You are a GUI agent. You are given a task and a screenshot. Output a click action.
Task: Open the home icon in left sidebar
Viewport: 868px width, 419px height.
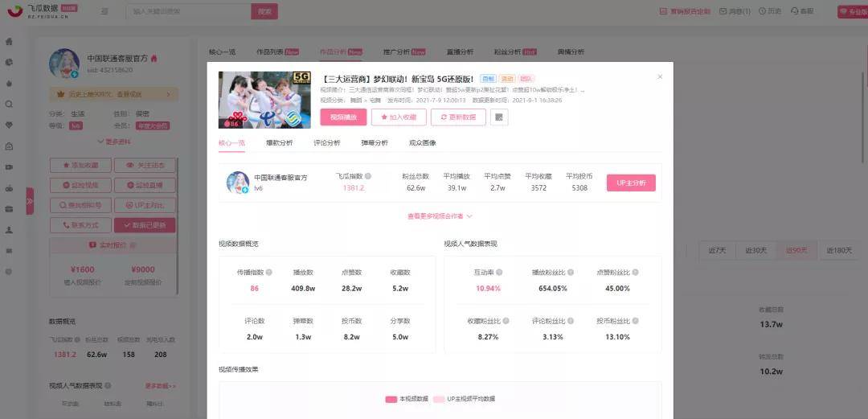9,42
